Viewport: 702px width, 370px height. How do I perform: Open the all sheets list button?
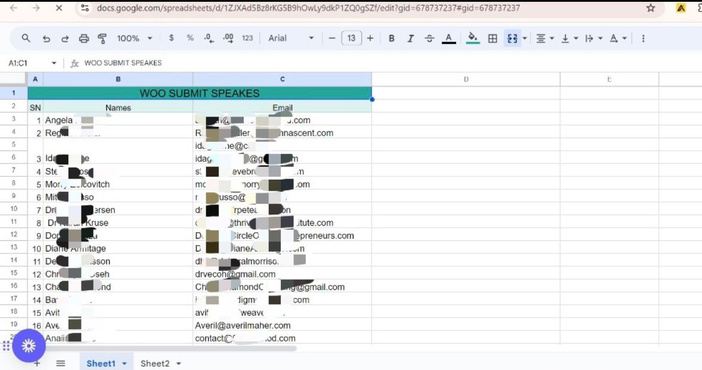point(60,363)
